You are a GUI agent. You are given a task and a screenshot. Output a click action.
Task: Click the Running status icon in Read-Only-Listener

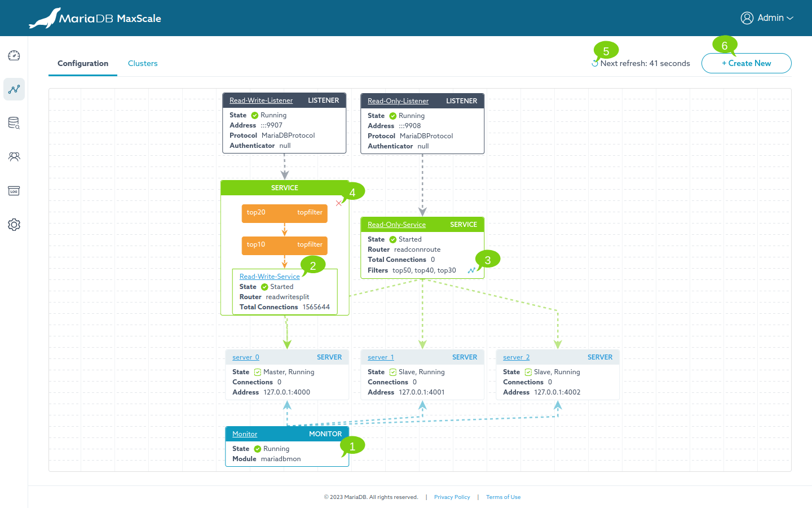point(393,116)
